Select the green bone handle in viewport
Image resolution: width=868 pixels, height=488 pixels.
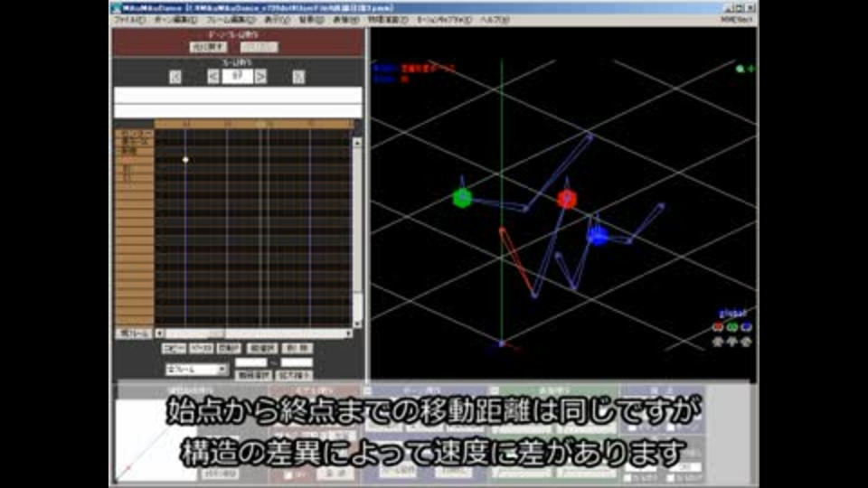[462, 198]
